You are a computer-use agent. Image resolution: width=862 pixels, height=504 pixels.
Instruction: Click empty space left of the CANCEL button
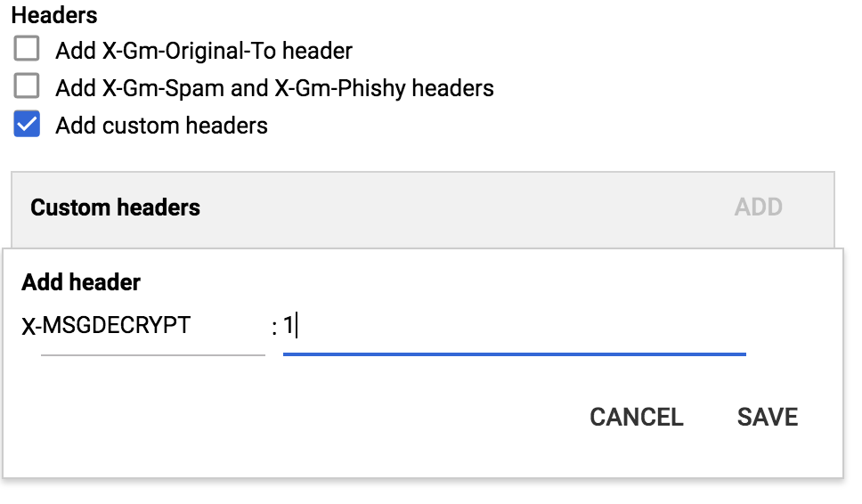[x=312, y=417]
